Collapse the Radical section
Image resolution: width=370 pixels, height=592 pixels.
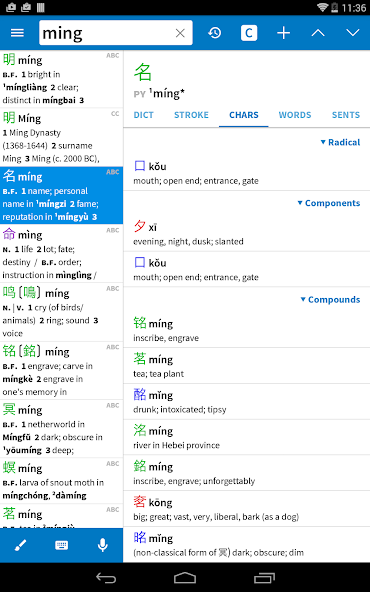click(340, 142)
